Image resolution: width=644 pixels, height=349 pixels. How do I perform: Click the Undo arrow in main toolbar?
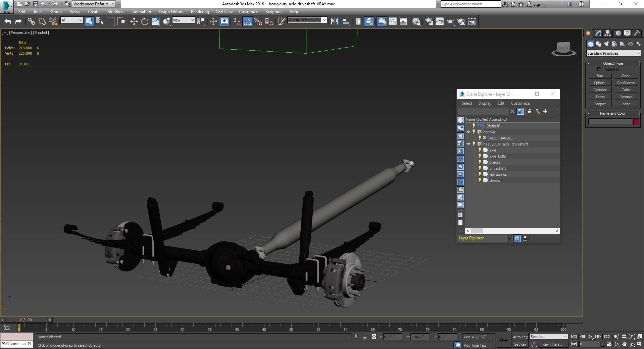(8, 21)
